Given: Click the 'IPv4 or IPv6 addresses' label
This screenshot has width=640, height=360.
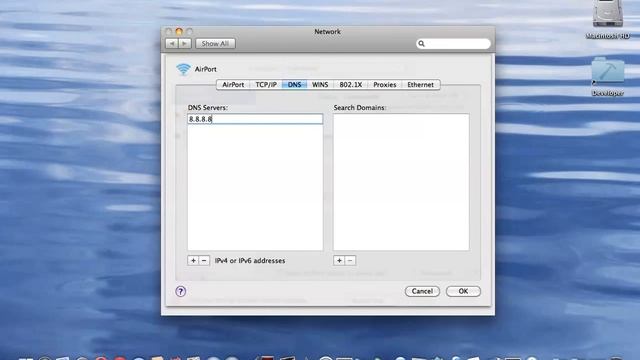Looking at the screenshot, I should coord(250,260).
